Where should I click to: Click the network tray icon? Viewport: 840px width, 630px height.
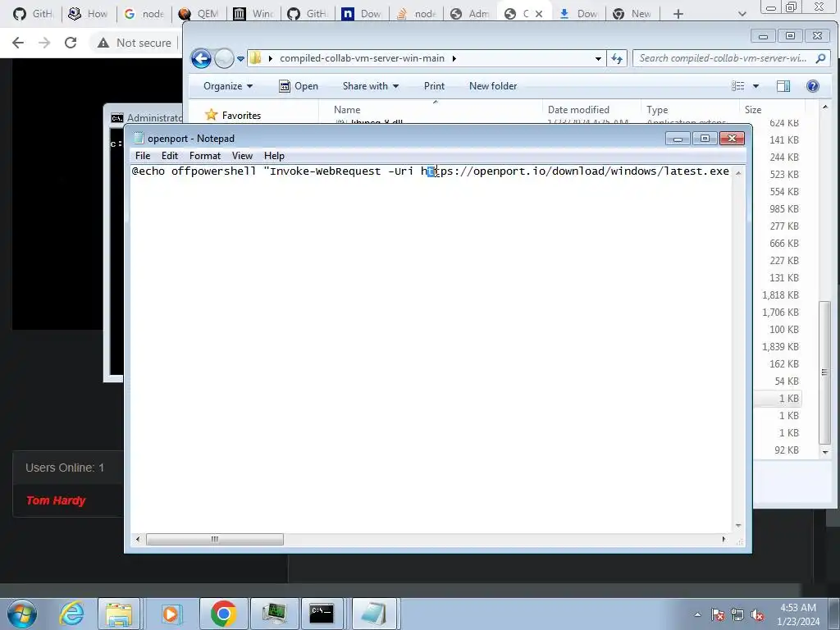point(737,614)
